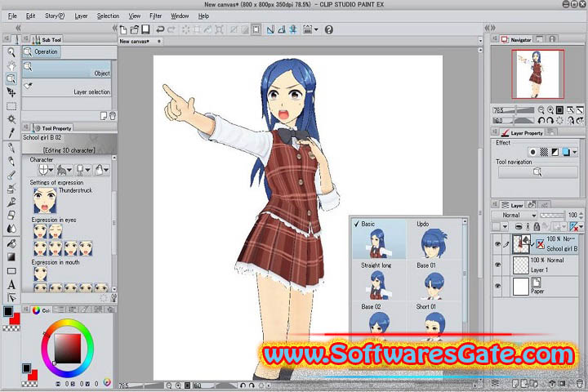Click Navigator rotate left icon
This screenshot has width=588, height=392.
click(541, 121)
